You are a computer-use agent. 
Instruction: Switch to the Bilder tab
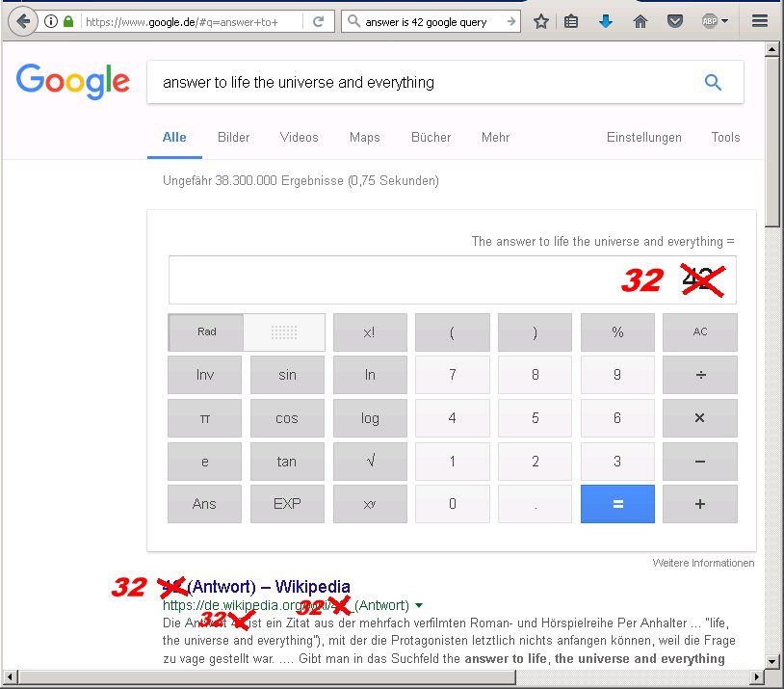(233, 137)
